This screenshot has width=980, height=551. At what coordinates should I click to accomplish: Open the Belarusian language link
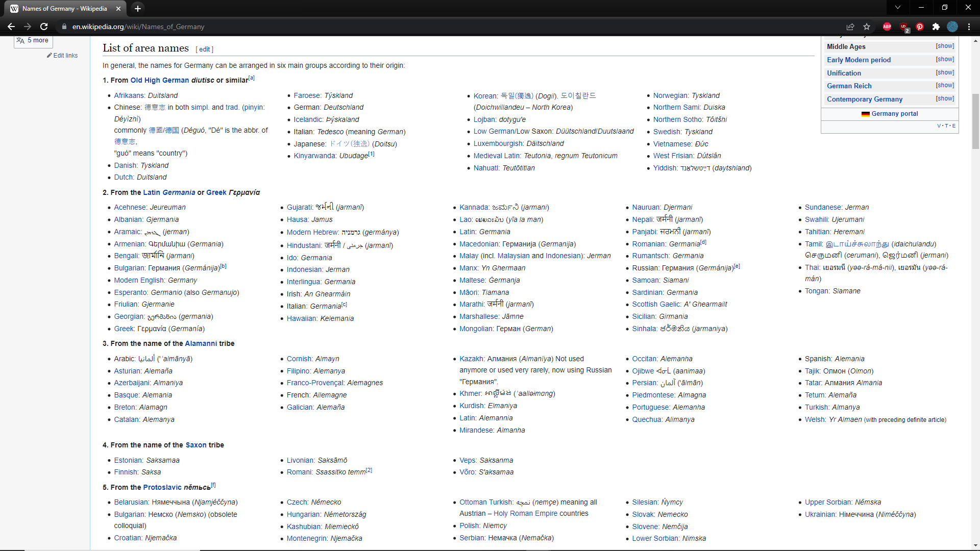click(131, 502)
